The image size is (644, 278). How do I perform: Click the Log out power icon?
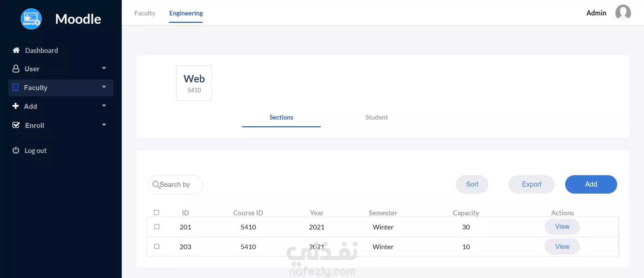[16, 150]
